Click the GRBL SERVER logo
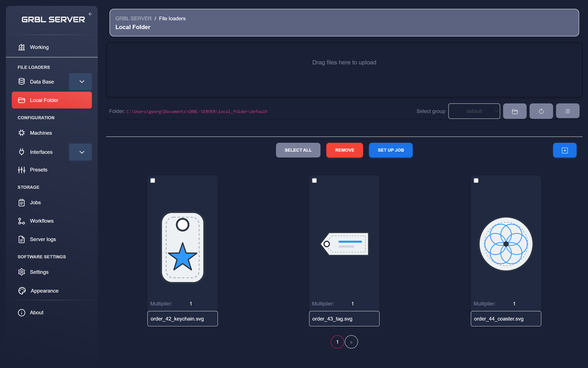 (53, 20)
